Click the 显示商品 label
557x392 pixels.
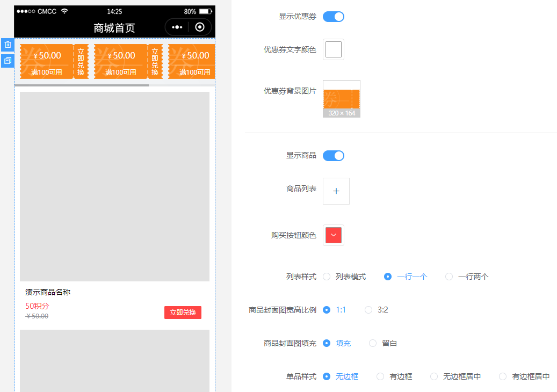pyautogui.click(x=301, y=155)
